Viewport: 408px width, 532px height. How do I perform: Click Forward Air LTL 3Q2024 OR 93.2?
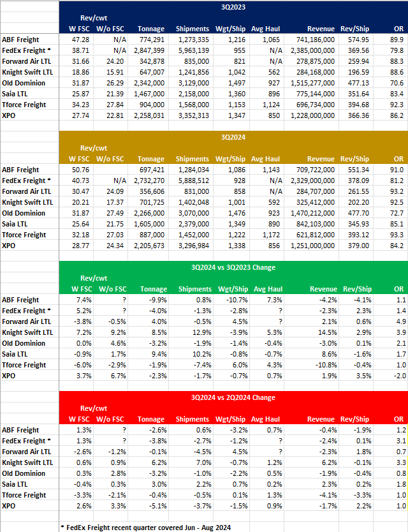(x=397, y=191)
